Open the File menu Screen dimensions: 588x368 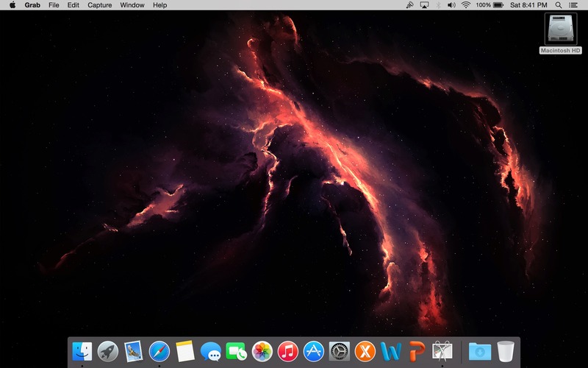pyautogui.click(x=54, y=5)
